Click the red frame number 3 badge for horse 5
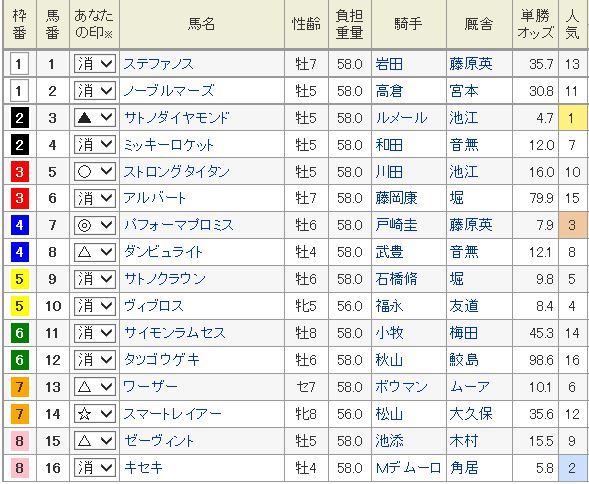 tap(20, 172)
